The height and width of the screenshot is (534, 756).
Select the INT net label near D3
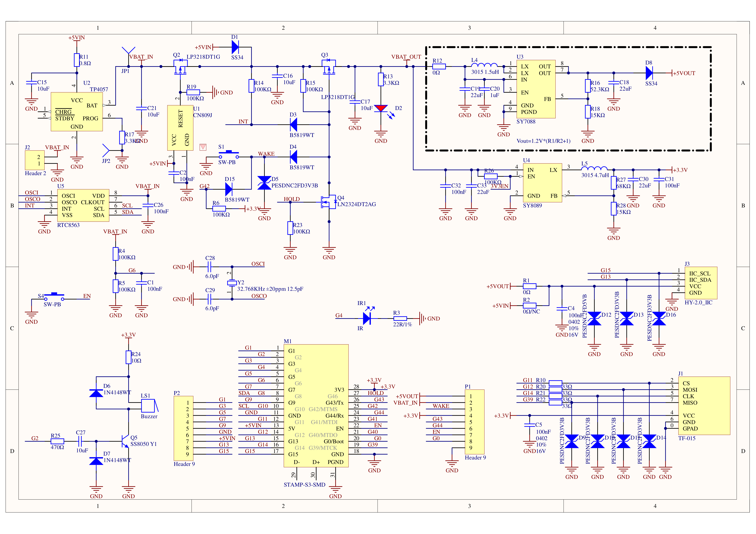point(243,121)
